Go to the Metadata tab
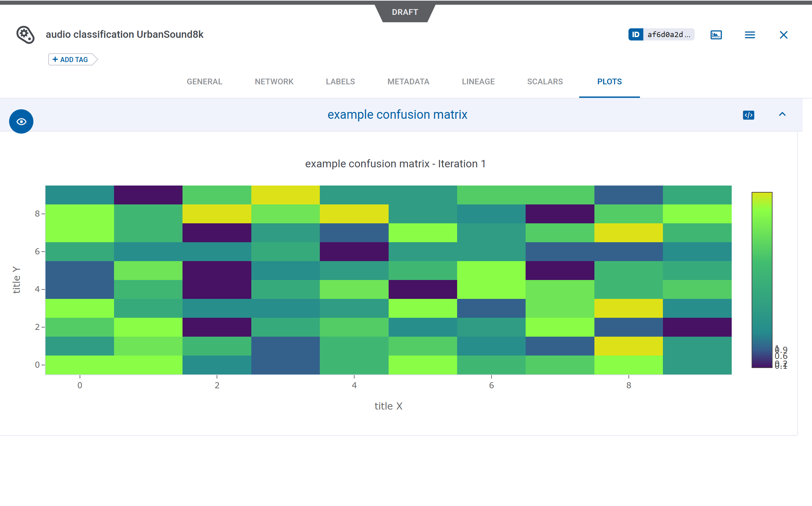This screenshot has height=506, width=812. pos(408,82)
